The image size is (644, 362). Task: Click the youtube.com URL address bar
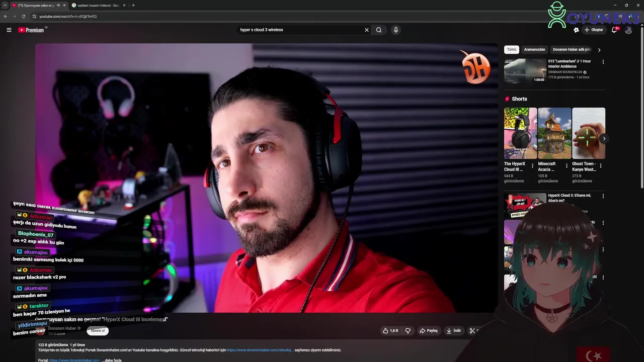point(68,16)
